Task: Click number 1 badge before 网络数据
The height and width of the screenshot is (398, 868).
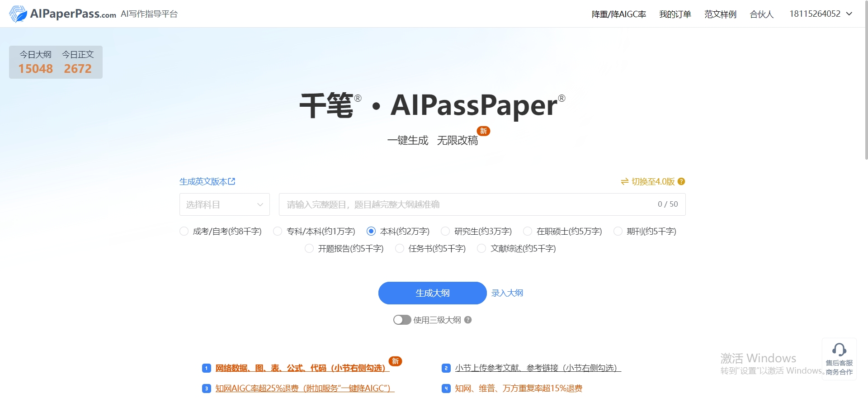Action: click(206, 368)
